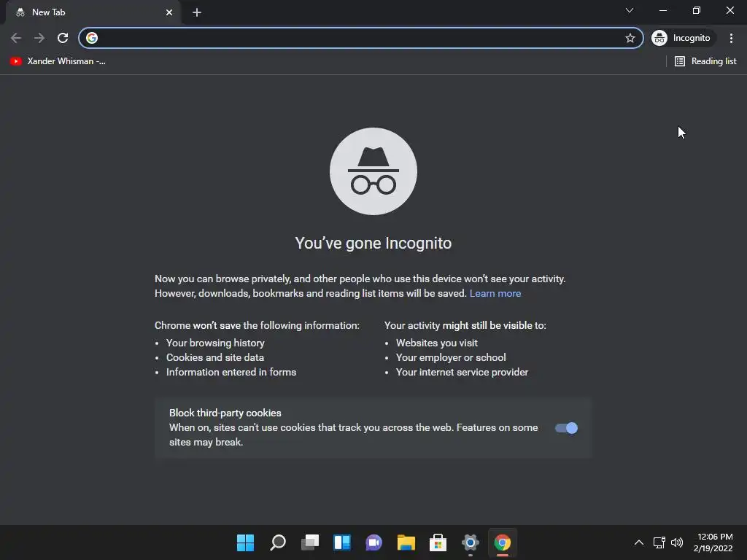Screen dimensions: 747x560
Task: Click 'Your internet service provider' text
Action: point(462,373)
